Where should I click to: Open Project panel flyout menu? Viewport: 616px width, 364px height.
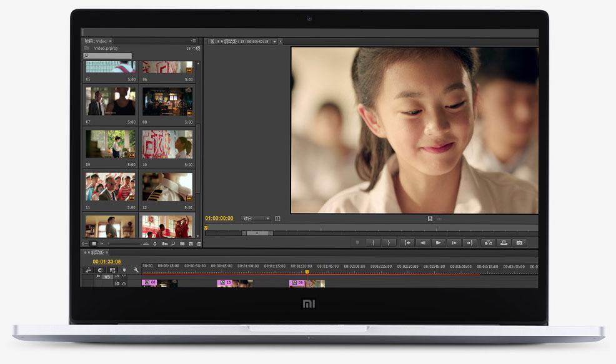(193, 41)
